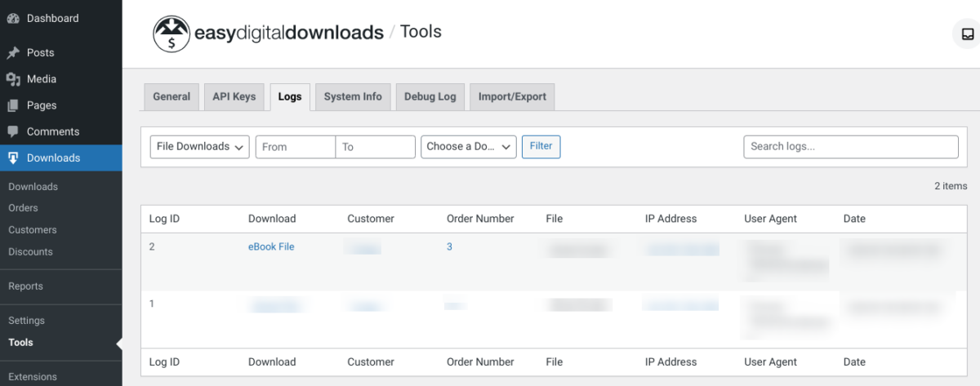Viewport: 980px width, 386px height.
Task: Expand the Choose a Download dropdown
Action: pyautogui.click(x=469, y=147)
